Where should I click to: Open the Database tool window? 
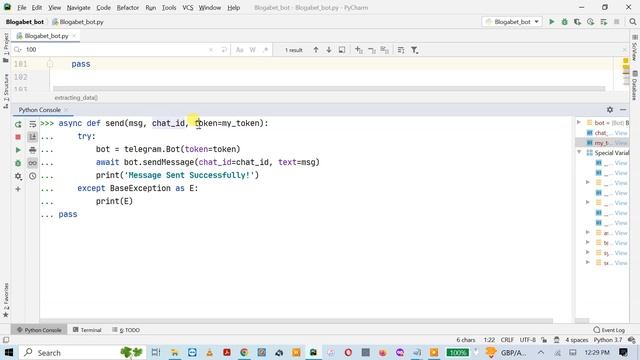(635, 85)
